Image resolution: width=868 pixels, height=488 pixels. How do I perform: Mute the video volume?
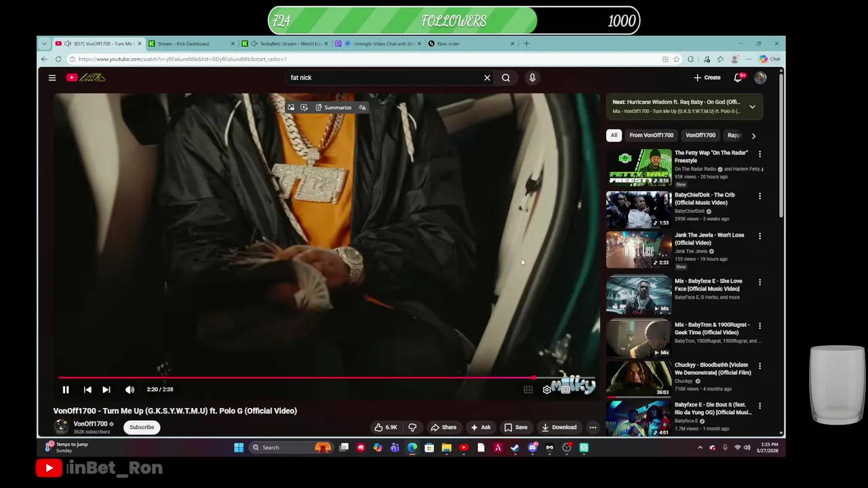click(x=130, y=389)
